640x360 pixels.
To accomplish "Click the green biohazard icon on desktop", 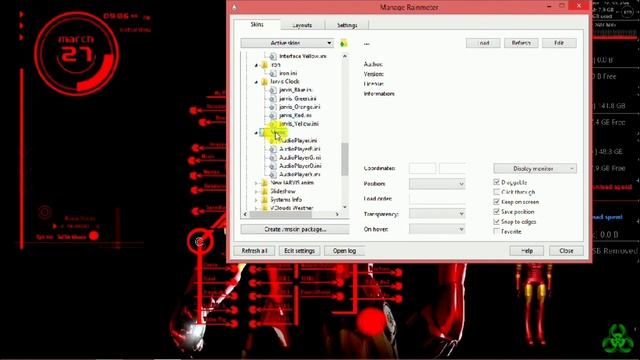I will pos(617,339).
